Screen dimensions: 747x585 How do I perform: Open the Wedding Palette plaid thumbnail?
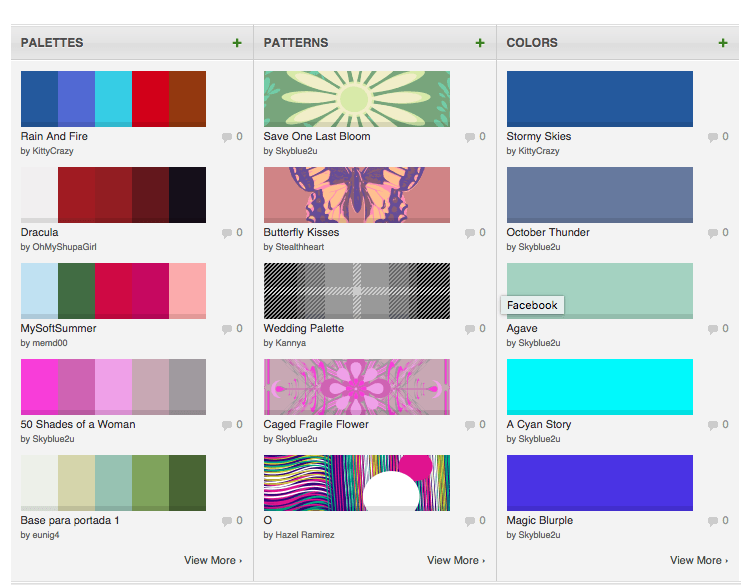click(357, 291)
